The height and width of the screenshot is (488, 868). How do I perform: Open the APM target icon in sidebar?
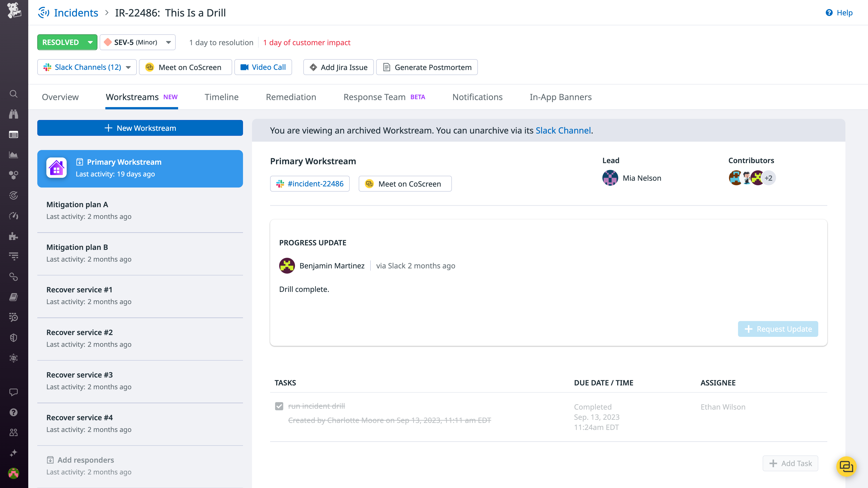pyautogui.click(x=14, y=195)
